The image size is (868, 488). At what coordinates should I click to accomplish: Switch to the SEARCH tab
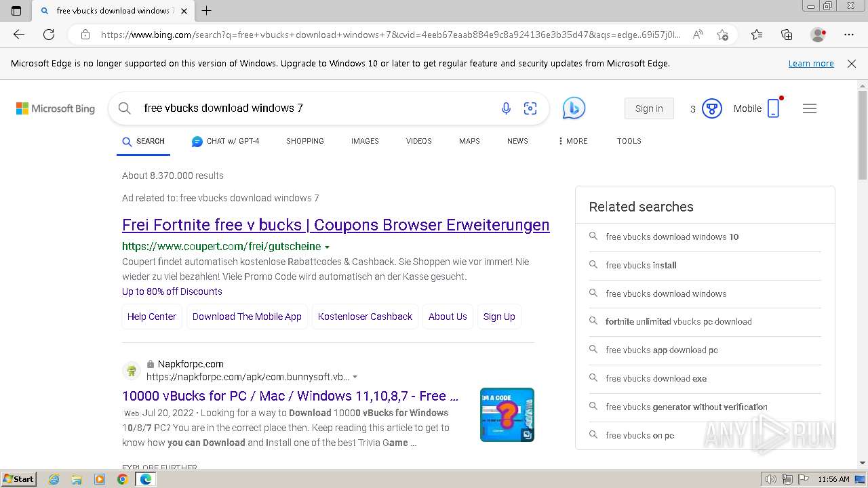pos(143,142)
